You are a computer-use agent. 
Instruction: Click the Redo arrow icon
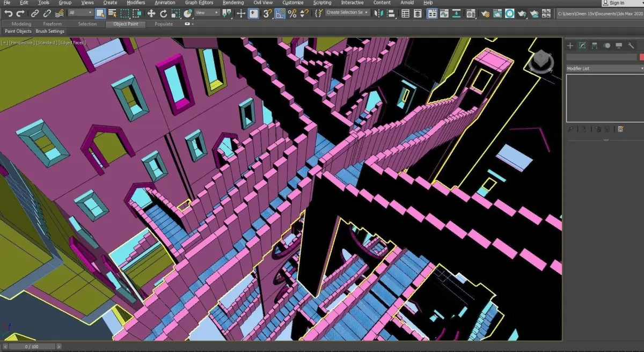pos(20,13)
